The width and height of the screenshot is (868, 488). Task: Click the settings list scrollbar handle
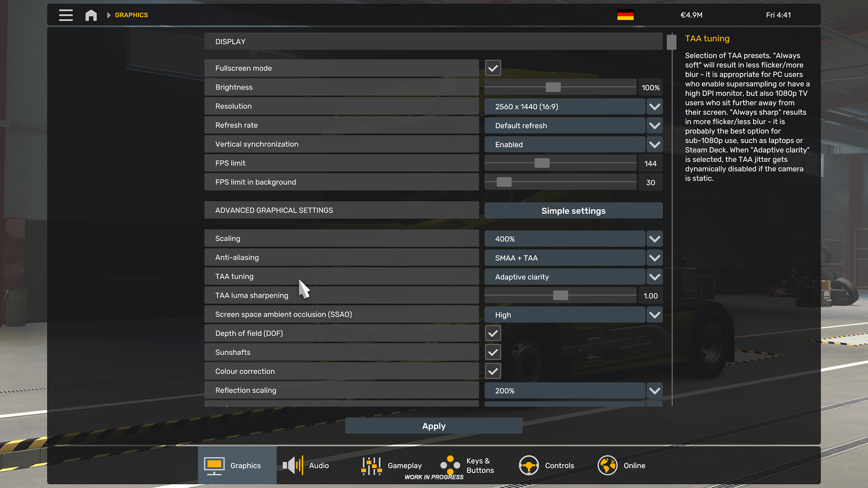[671, 42]
